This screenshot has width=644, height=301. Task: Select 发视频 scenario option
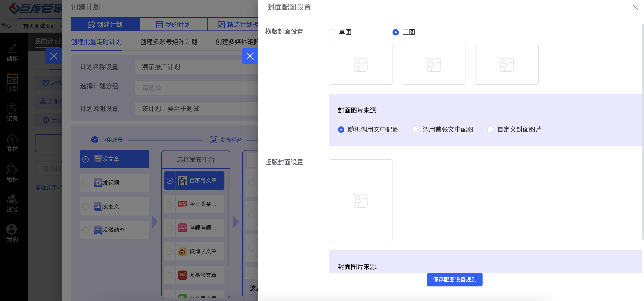pos(115,183)
